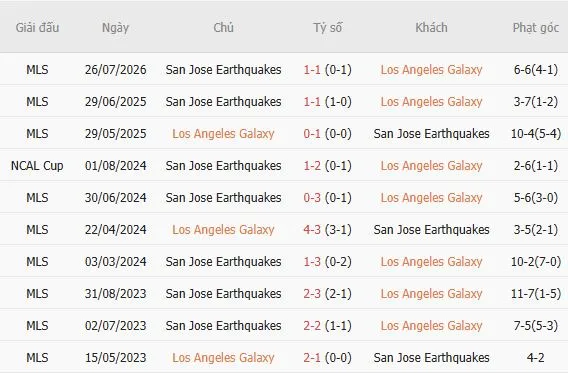This screenshot has height=373, width=568.
Task: Click the MLS label in 03/03/2024 row
Action: pos(37,261)
